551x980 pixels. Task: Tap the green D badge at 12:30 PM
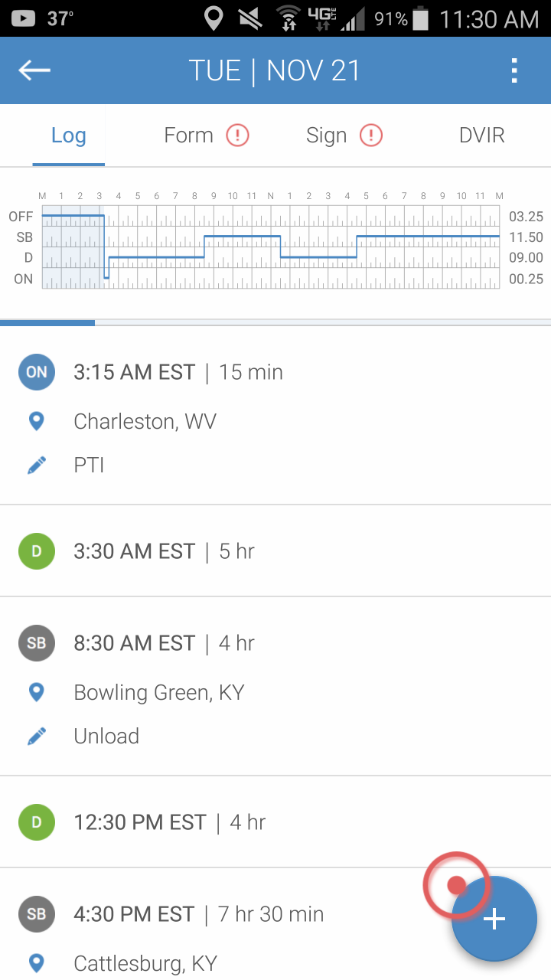[x=37, y=822]
